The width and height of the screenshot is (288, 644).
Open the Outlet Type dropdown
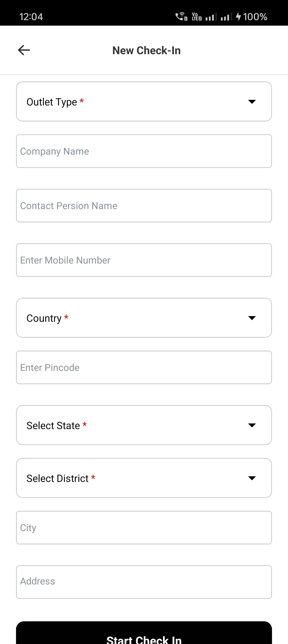133,102
